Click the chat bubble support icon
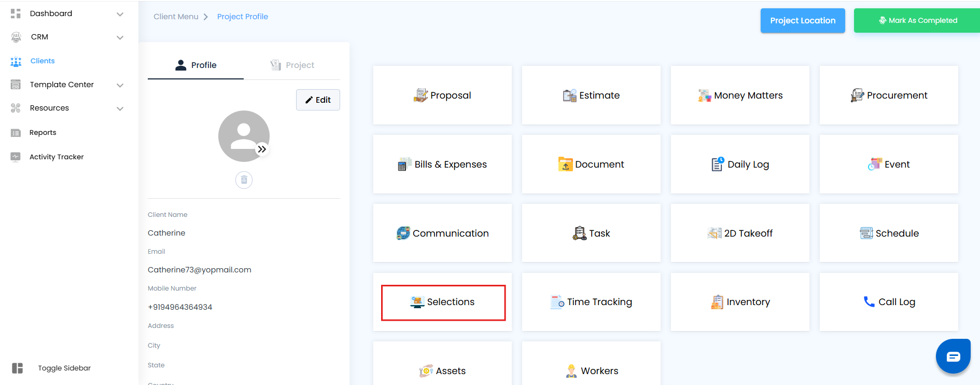Screen dimensions: 980x385 coord(953,356)
